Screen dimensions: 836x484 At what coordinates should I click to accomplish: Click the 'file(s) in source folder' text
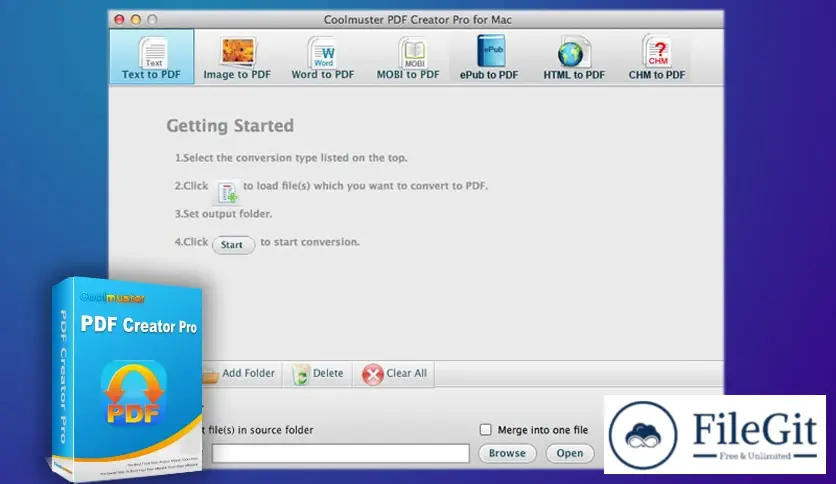coord(261,430)
